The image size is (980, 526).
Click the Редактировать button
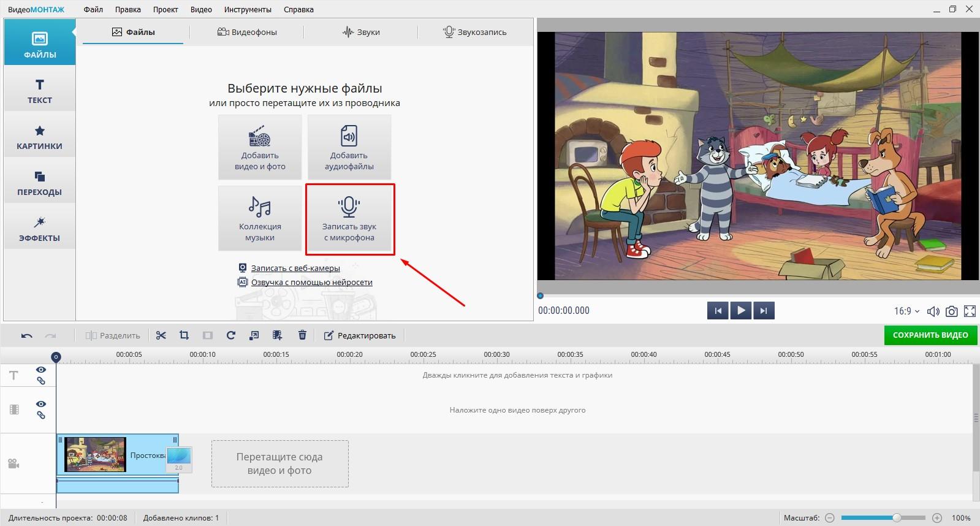(x=360, y=335)
